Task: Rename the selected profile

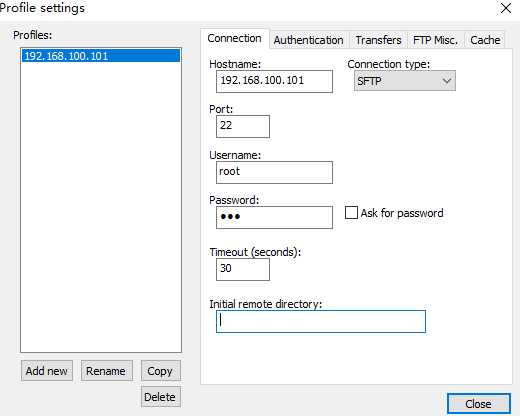Action: tap(107, 371)
